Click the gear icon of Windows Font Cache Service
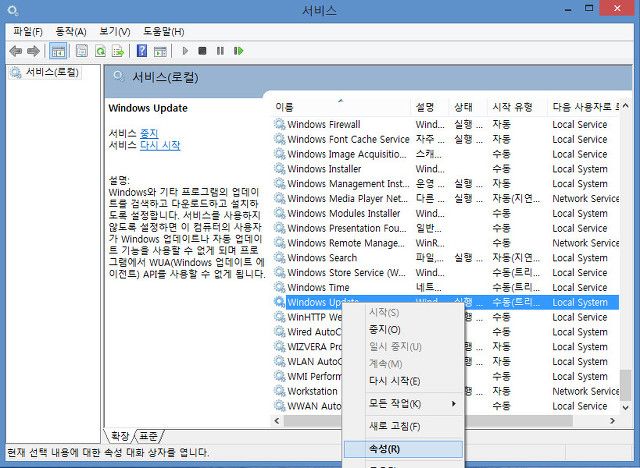 (280, 139)
